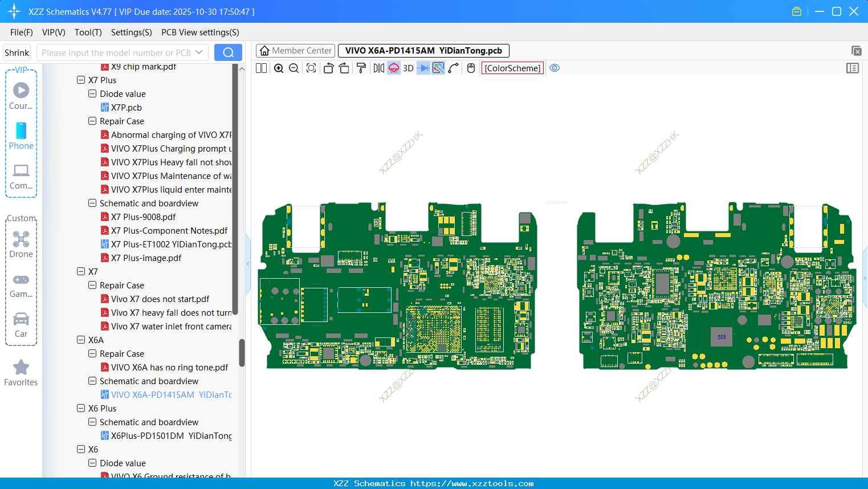Click the blue search button

click(228, 53)
